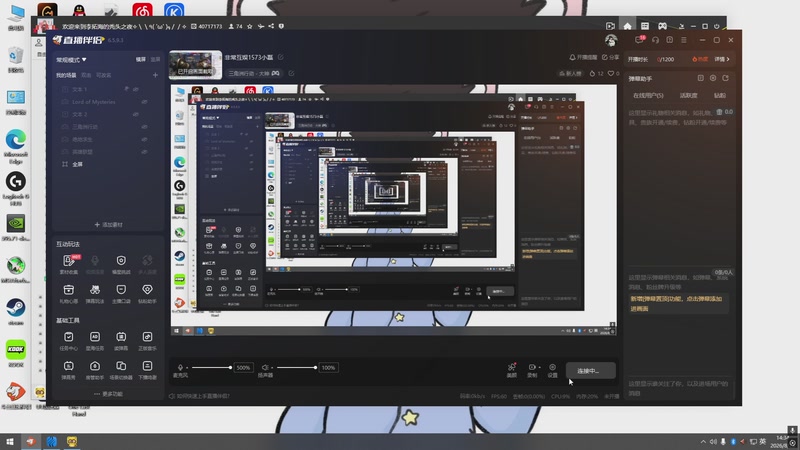Open the hamburger menu in title bar
This screenshot has width=800, height=450.
click(x=684, y=40)
